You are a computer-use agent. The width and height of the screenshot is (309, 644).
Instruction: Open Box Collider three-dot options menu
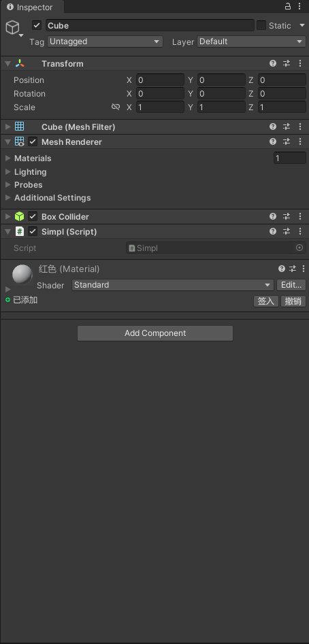pyautogui.click(x=300, y=216)
